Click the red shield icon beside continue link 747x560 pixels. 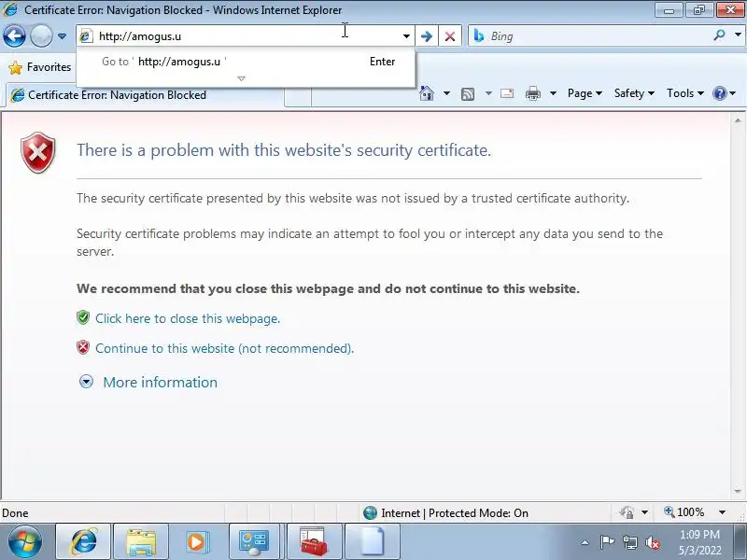(x=83, y=347)
